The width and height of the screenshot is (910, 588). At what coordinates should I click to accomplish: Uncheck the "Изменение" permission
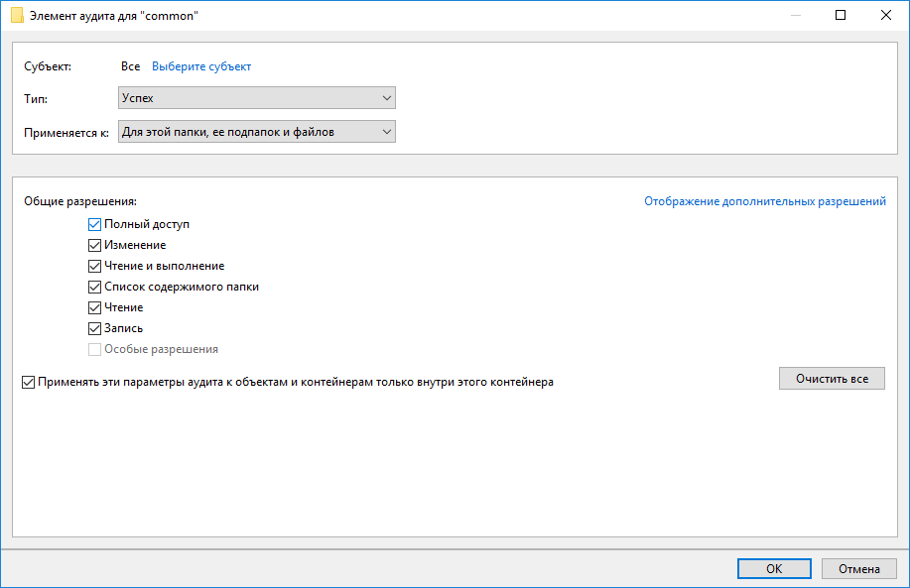click(x=94, y=245)
